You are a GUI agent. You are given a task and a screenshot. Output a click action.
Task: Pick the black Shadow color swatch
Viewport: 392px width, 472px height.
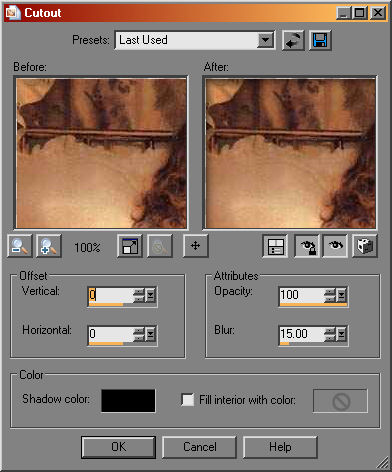[128, 400]
